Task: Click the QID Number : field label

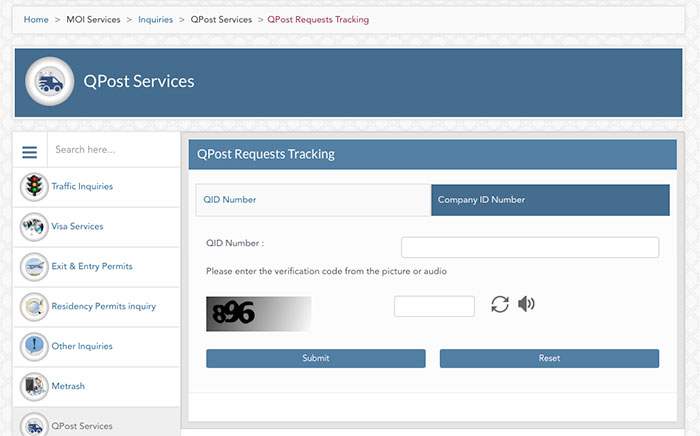Action: (x=235, y=243)
